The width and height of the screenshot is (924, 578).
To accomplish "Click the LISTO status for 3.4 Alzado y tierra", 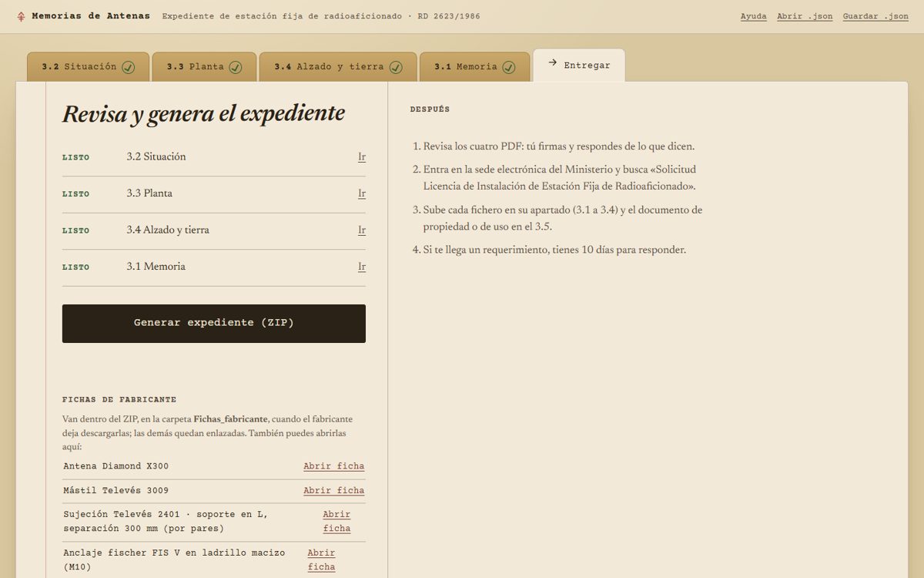I will 75,230.
